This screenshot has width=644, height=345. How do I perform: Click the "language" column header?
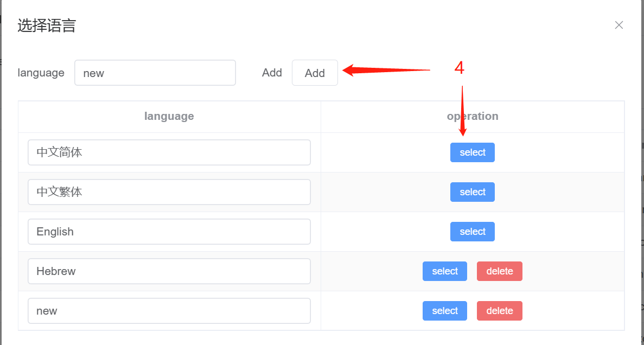tap(169, 116)
